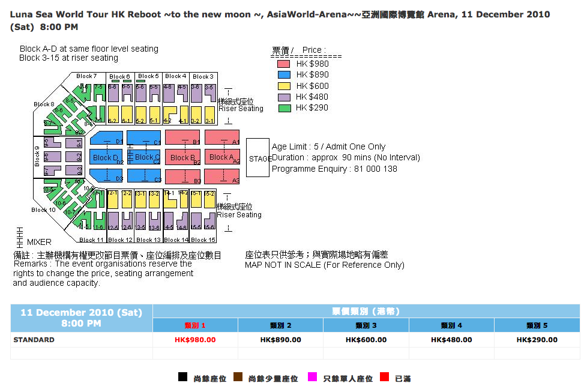Select yellow riser section 15-1
Screen dimensions: 587x392
196,199
